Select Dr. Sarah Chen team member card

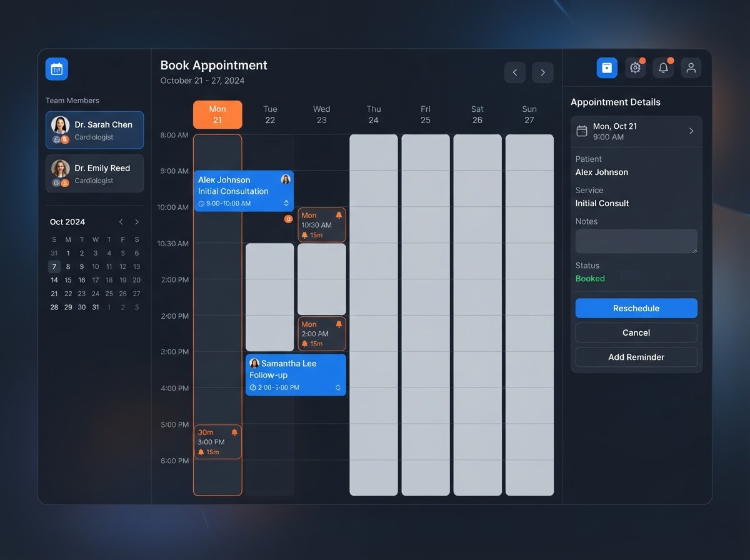click(94, 130)
